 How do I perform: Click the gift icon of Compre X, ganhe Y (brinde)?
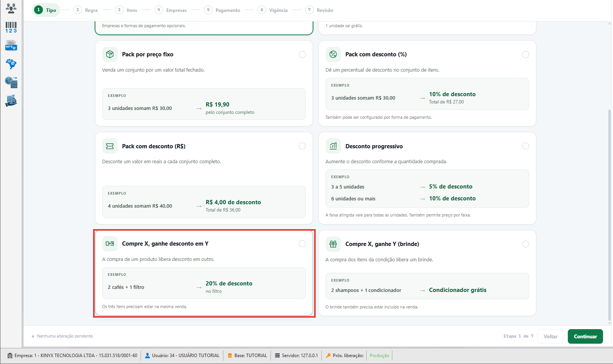pyautogui.click(x=333, y=244)
